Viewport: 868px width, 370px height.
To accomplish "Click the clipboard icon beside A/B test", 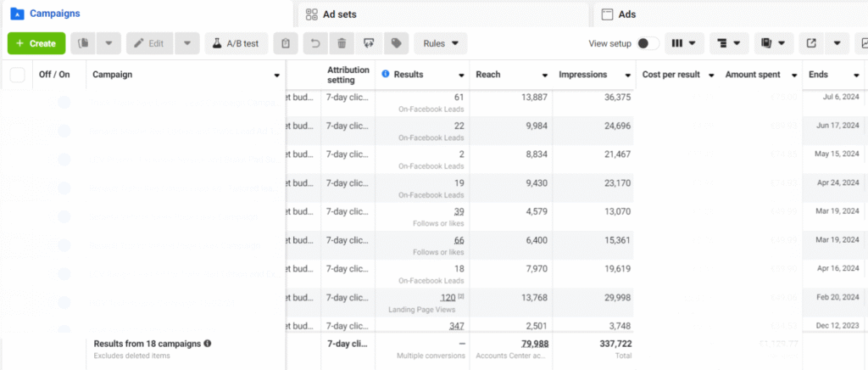I will coord(286,43).
